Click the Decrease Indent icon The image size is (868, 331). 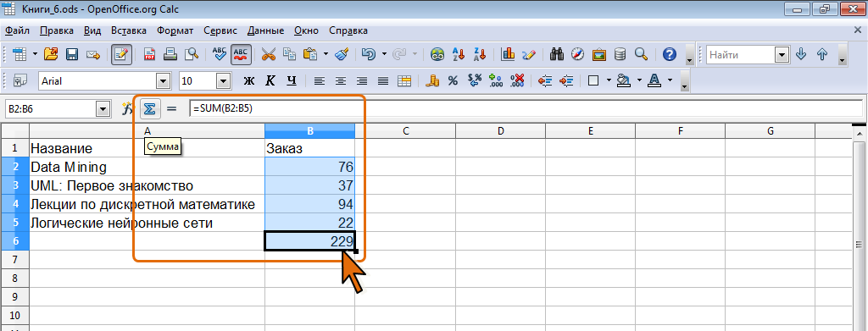tap(545, 80)
